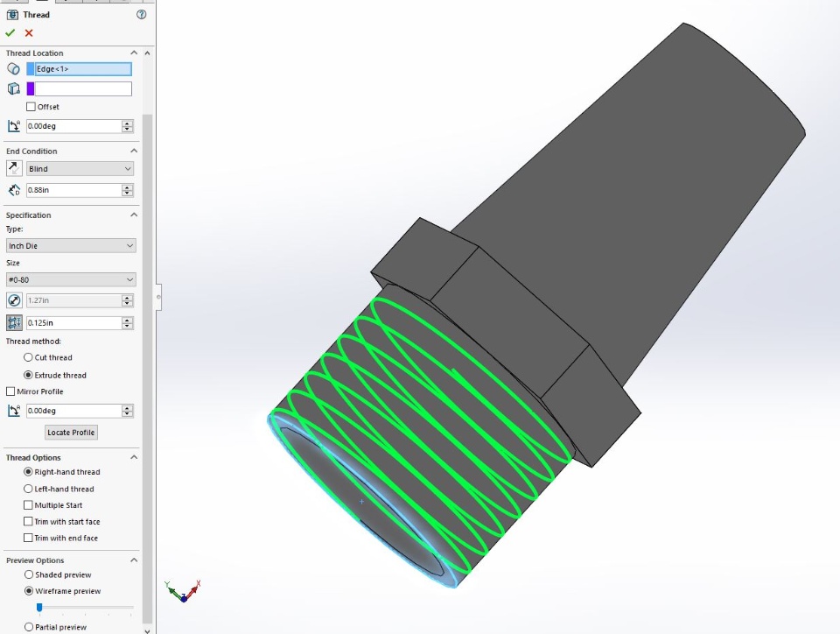Enable Trim with end face
Viewport: 840px width, 634px height.
point(28,538)
